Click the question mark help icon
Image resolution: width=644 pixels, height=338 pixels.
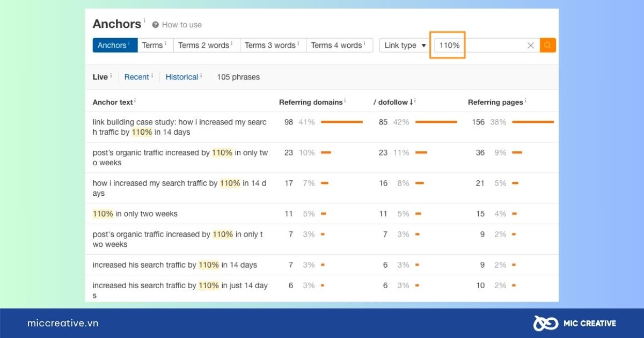(x=156, y=25)
